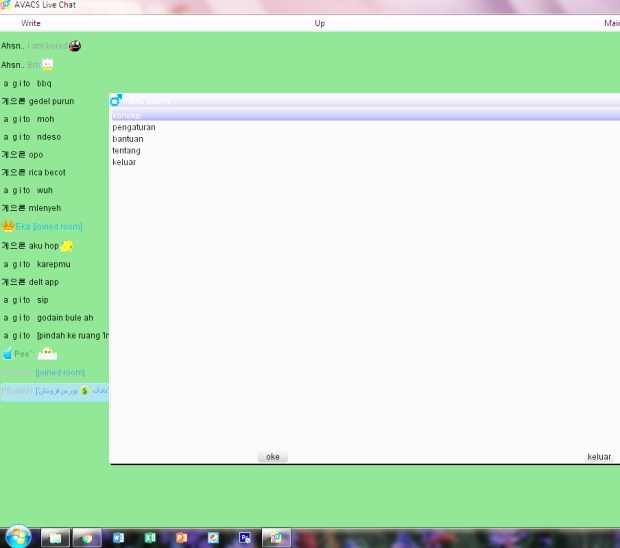Click the blue icon before Pee's name

pyautogui.click(x=8, y=354)
